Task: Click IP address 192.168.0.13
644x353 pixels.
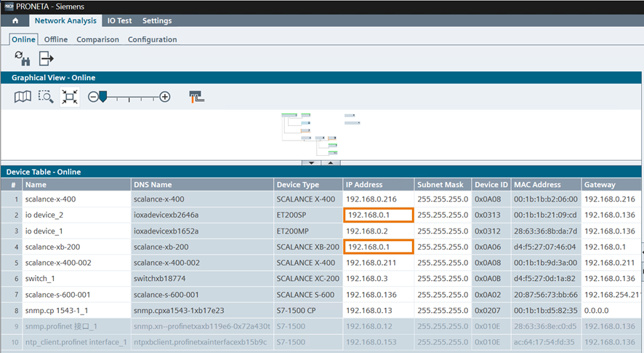Action: pyautogui.click(x=369, y=310)
